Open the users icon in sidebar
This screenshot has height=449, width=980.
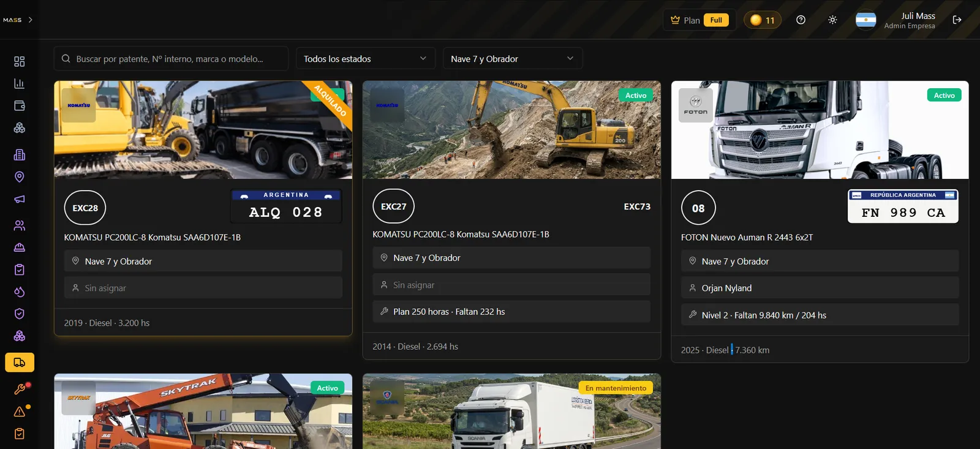tap(20, 225)
